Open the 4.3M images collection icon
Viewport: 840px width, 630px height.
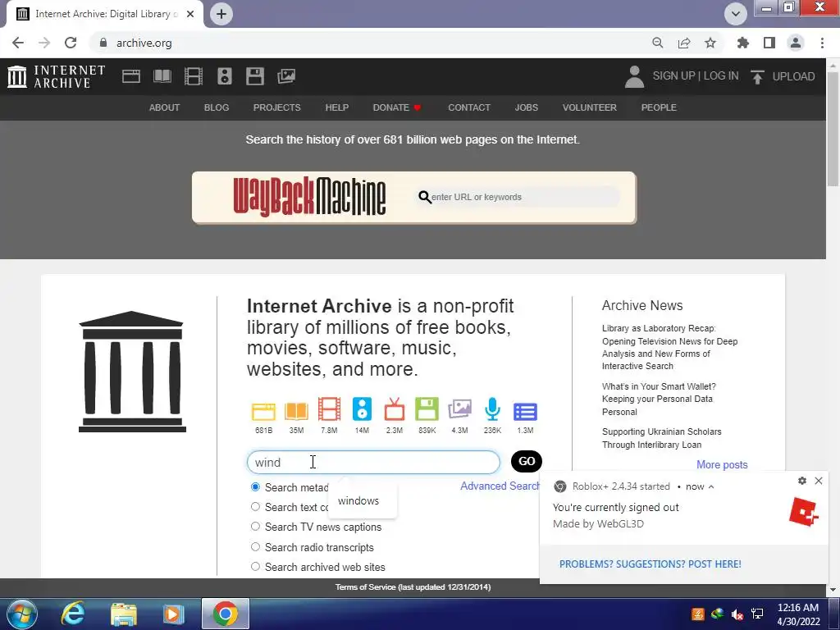[x=459, y=409]
